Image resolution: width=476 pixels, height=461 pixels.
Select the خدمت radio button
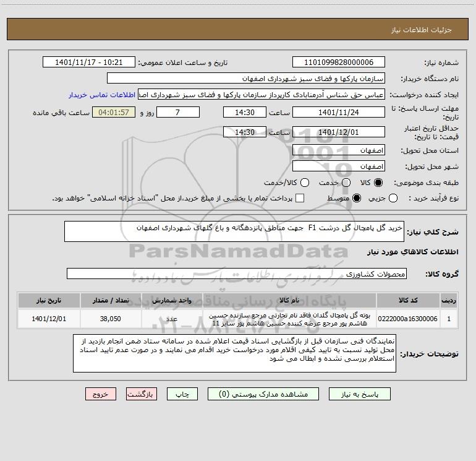[x=346, y=183]
